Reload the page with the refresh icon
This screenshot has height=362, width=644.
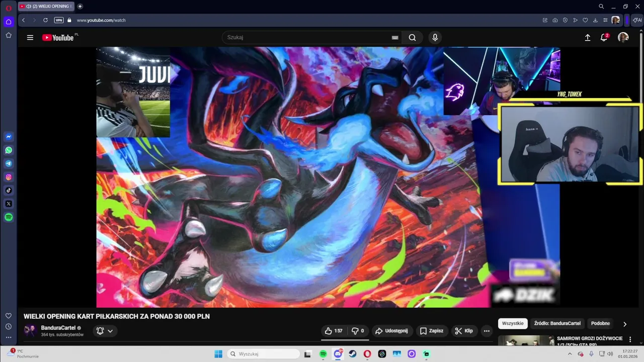(x=45, y=20)
